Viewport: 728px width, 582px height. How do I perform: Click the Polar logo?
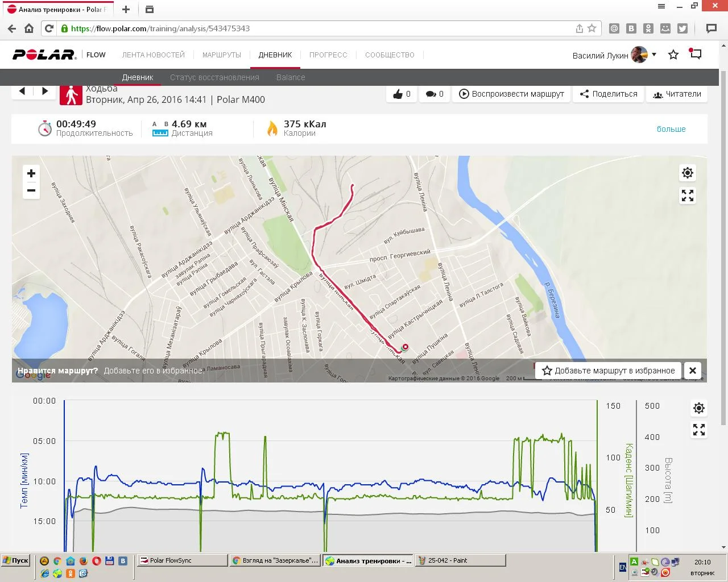[44, 55]
